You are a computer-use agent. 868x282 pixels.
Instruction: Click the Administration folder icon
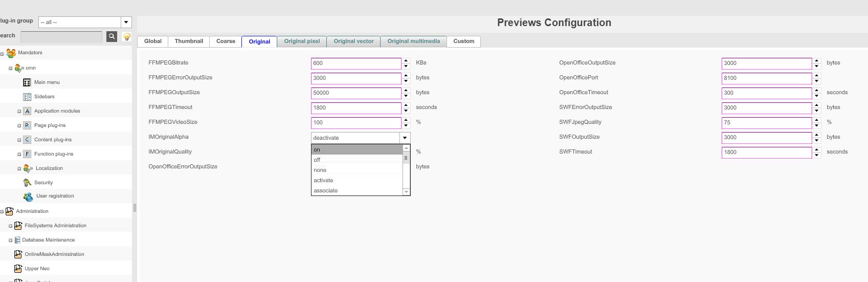(x=9, y=211)
